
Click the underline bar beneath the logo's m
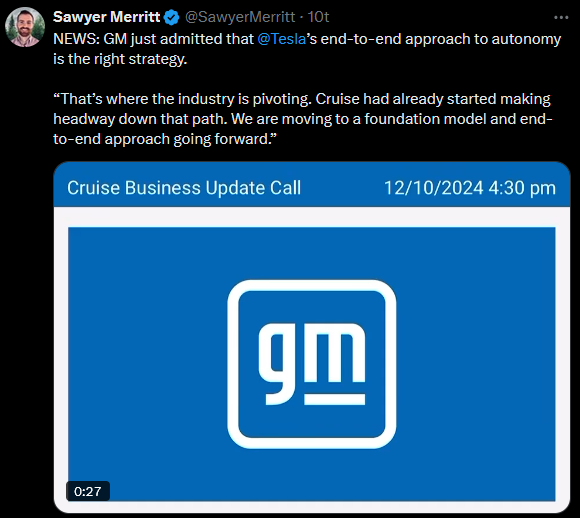coord(334,399)
